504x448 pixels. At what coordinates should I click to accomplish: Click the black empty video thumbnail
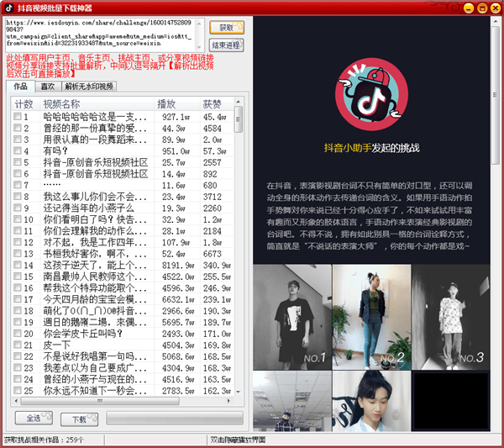pyautogui.click(x=450, y=401)
